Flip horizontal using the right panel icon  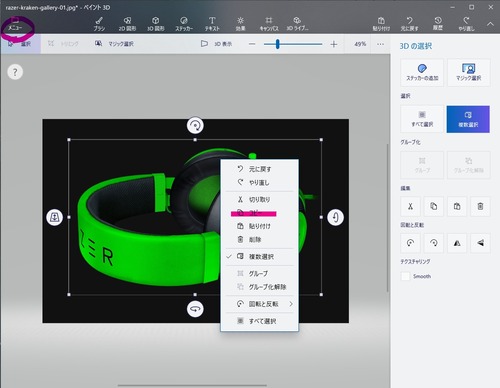(457, 243)
